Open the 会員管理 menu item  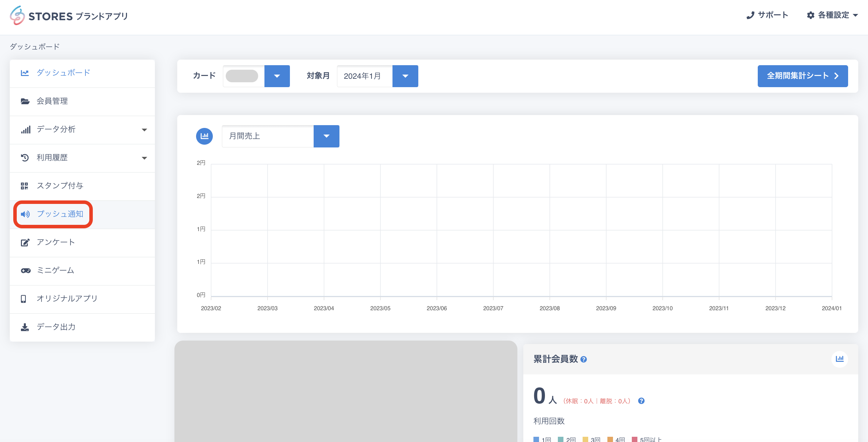click(x=82, y=101)
